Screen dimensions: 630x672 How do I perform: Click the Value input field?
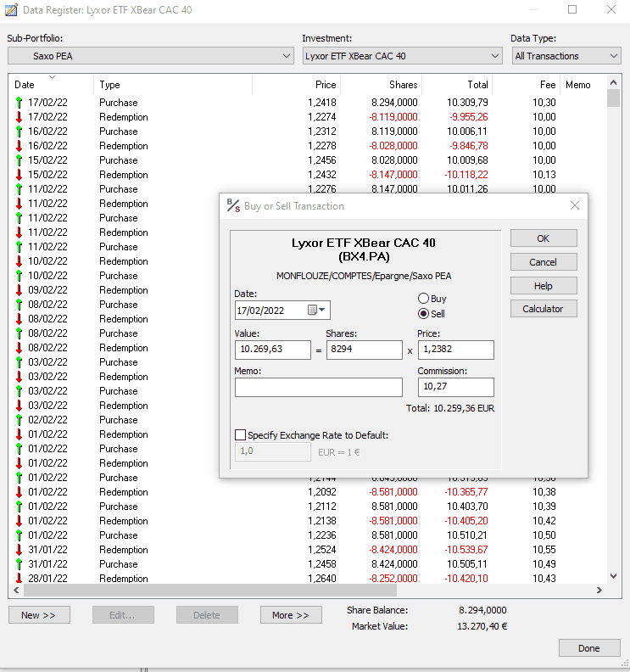[x=273, y=350]
